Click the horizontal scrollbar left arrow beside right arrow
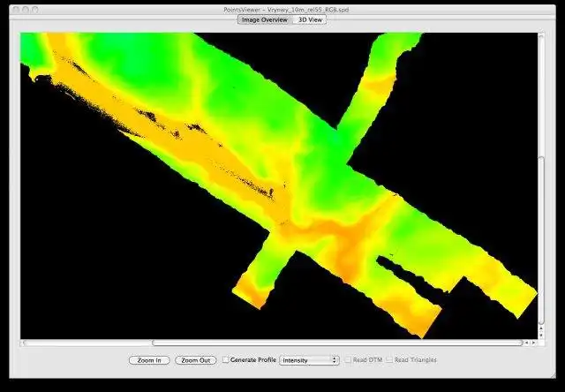Image resolution: width=565 pixels, height=392 pixels. click(527, 343)
